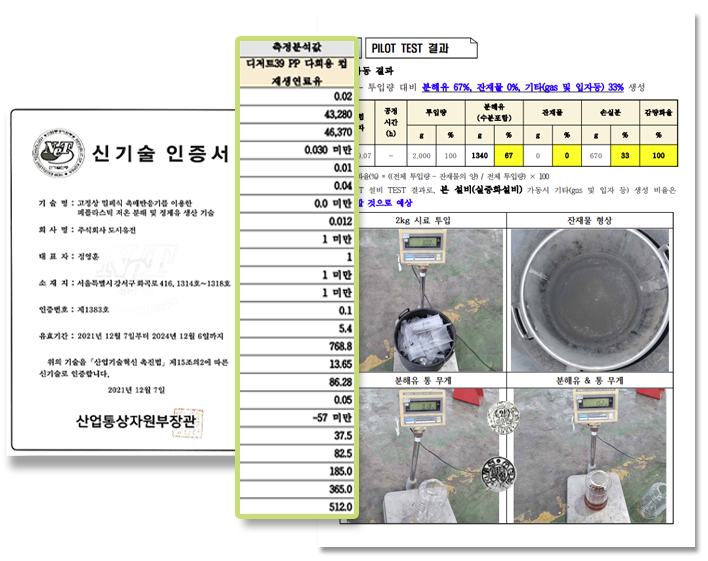Select the '670' loss grams cell
Screen dimensions: 708x561
coord(596,155)
